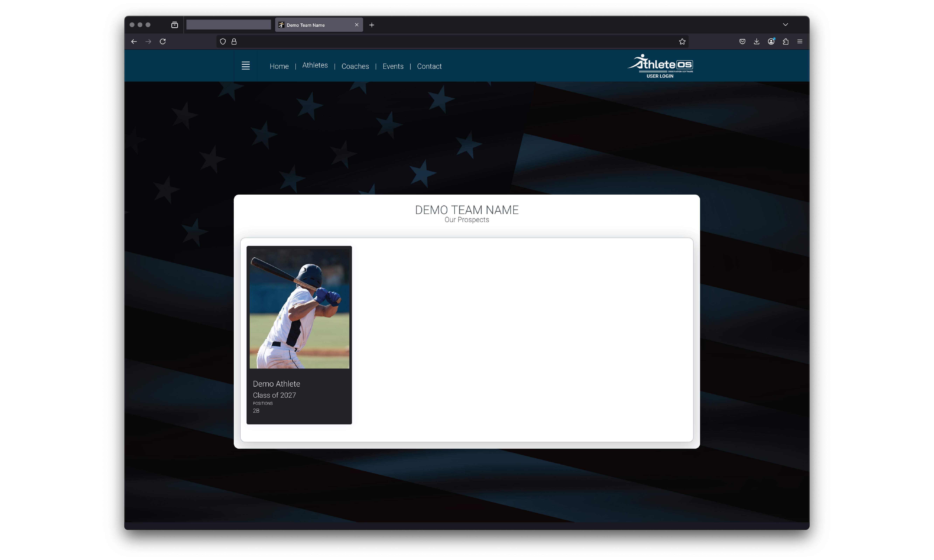Open the hamburger menu in site header

click(x=246, y=66)
